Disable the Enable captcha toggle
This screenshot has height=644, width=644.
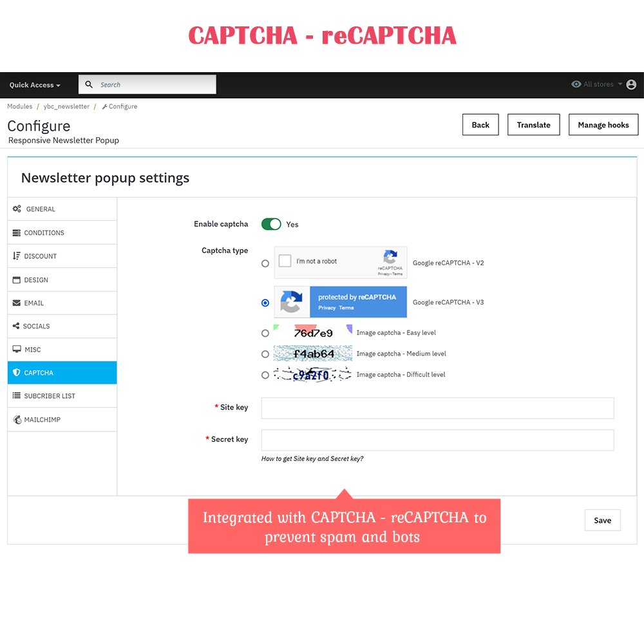(271, 224)
